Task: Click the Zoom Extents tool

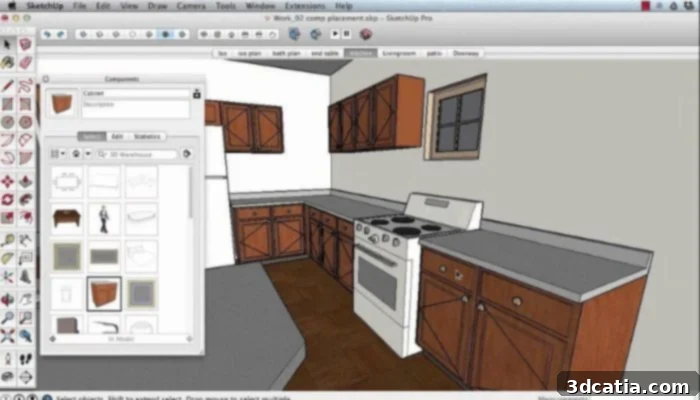Action: coord(7,336)
